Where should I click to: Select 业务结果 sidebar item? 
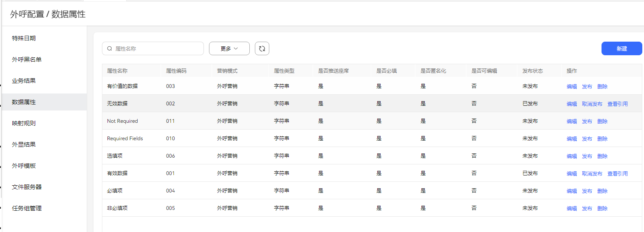pyautogui.click(x=44, y=81)
